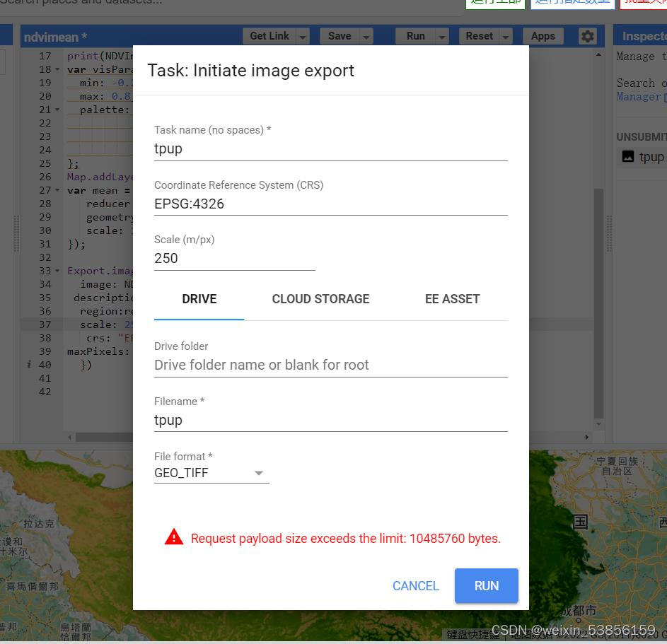The height and width of the screenshot is (644, 667).
Task: Open the Reset button dropdown arrow
Action: pyautogui.click(x=505, y=36)
